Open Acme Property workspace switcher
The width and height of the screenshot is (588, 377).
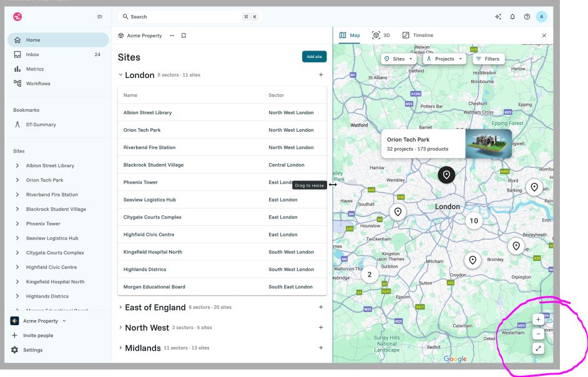click(39, 321)
